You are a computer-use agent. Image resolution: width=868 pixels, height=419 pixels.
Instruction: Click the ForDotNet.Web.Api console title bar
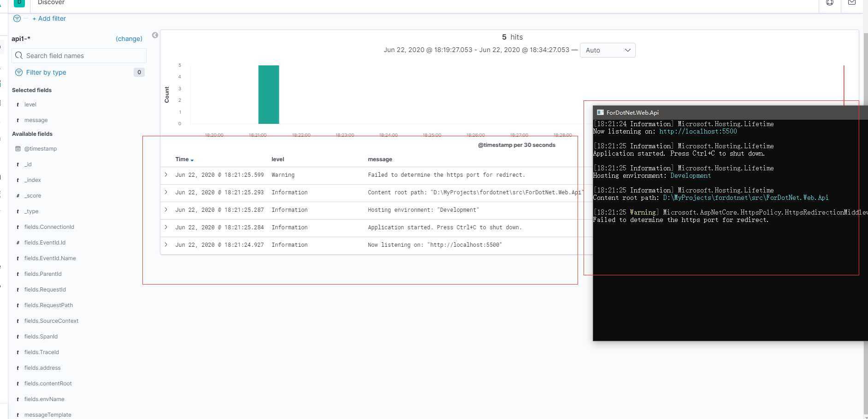[730, 112]
